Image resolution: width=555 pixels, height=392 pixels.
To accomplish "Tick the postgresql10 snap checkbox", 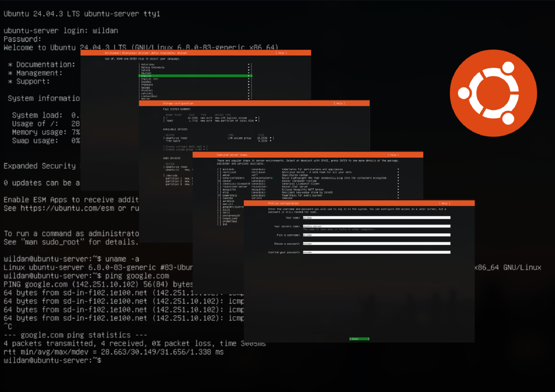I will tap(219, 215).
